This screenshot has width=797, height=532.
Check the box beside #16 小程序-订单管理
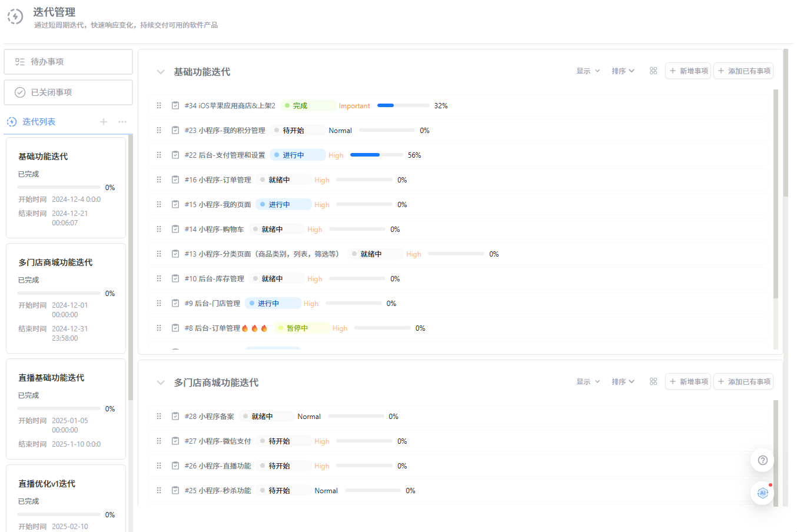tap(175, 179)
